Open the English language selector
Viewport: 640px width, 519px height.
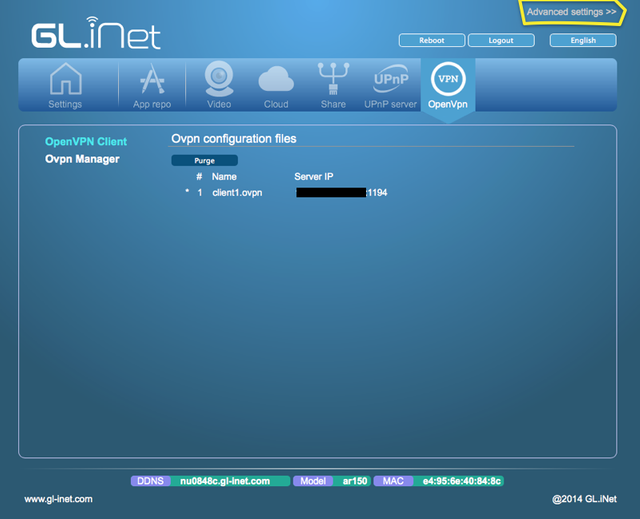[x=583, y=40]
